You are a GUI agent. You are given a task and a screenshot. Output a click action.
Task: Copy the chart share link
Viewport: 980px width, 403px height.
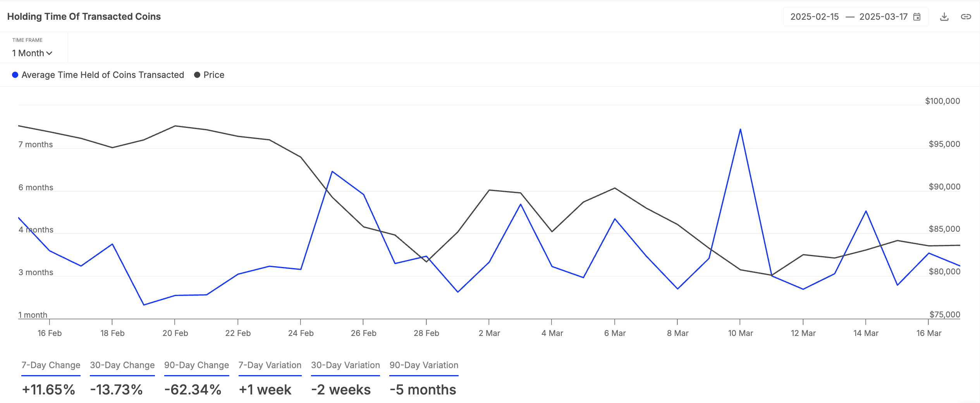point(966,17)
